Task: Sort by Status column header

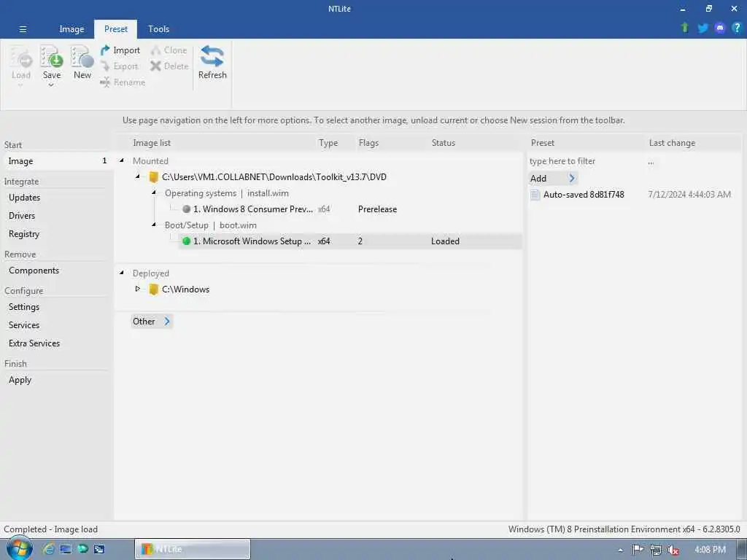Action: 444,143
